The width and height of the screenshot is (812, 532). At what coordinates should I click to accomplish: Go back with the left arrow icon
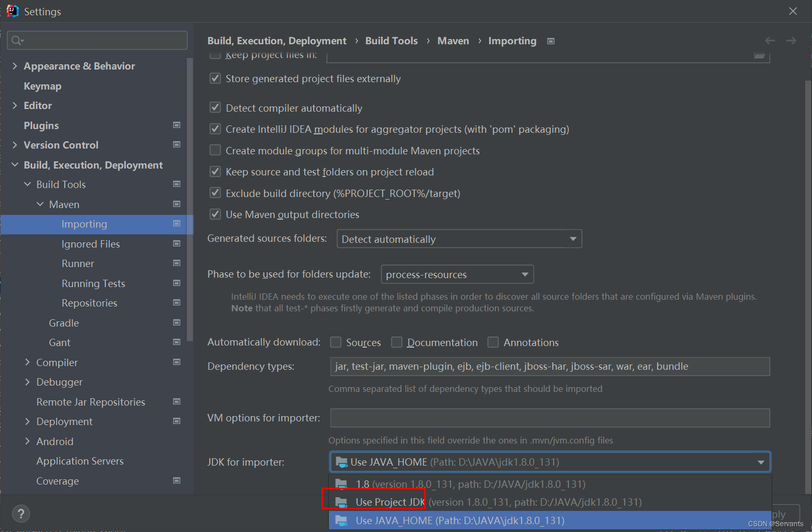[x=770, y=41]
